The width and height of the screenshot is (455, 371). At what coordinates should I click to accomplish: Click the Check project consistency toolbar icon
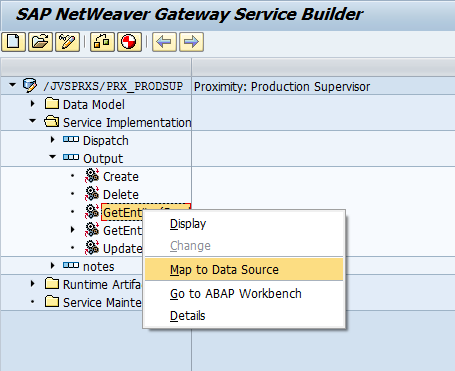102,42
